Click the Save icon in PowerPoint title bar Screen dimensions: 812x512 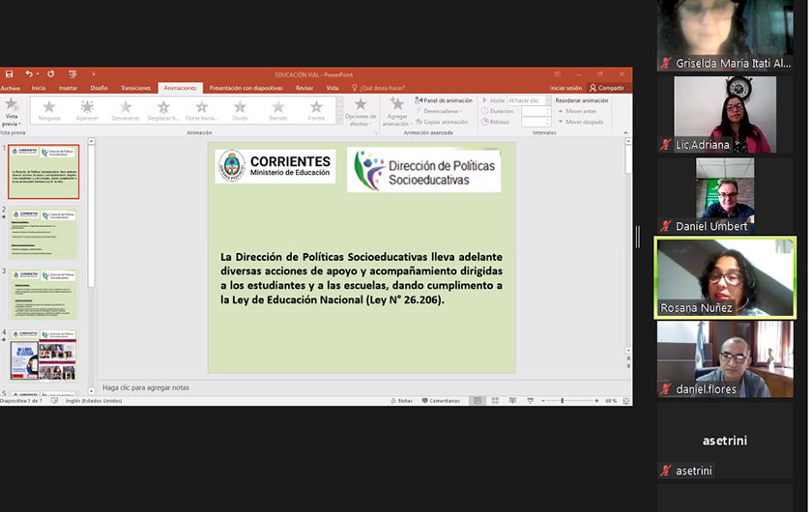[9, 74]
